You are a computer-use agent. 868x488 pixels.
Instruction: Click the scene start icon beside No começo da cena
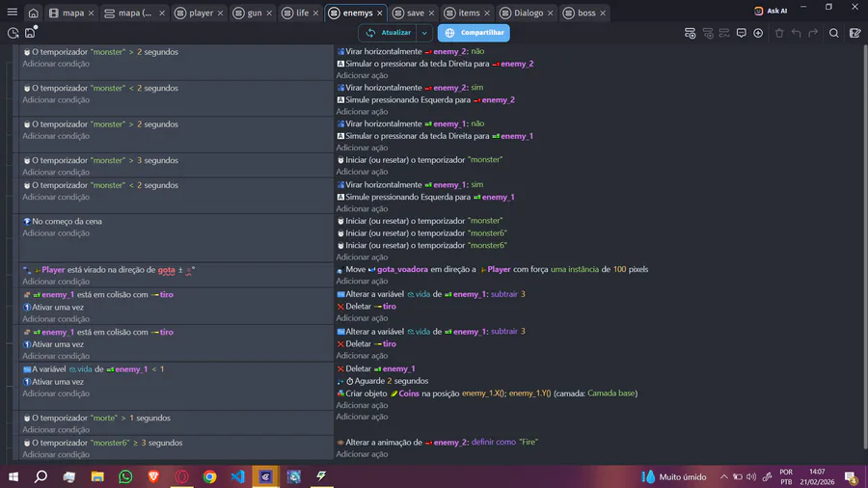(27, 221)
